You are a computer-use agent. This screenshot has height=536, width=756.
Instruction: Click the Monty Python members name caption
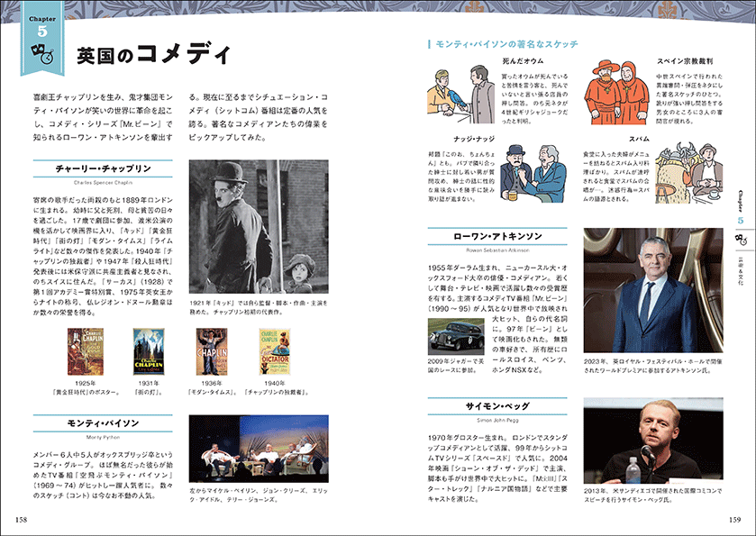[x=259, y=495]
